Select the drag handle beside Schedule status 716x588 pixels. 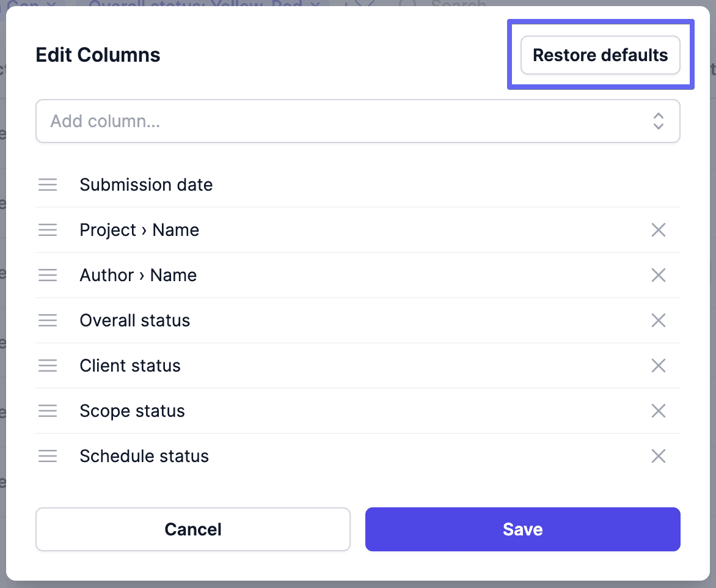[48, 456]
